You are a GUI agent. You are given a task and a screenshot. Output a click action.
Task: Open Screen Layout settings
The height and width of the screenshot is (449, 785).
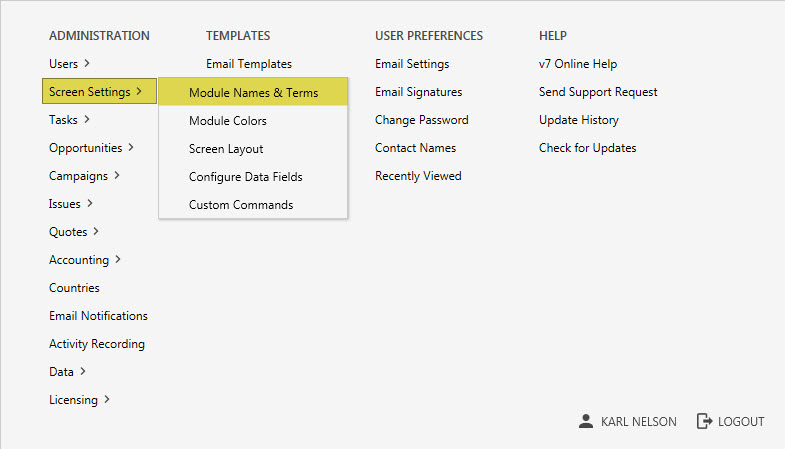(x=226, y=149)
